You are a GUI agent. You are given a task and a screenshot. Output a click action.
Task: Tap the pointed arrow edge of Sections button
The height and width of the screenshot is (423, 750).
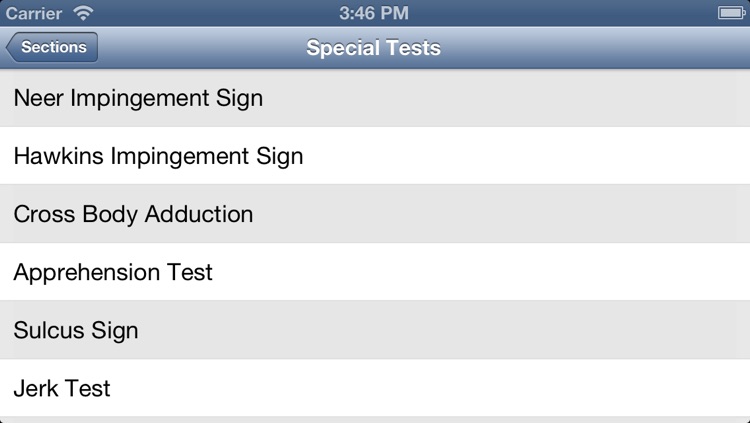click(x=11, y=47)
